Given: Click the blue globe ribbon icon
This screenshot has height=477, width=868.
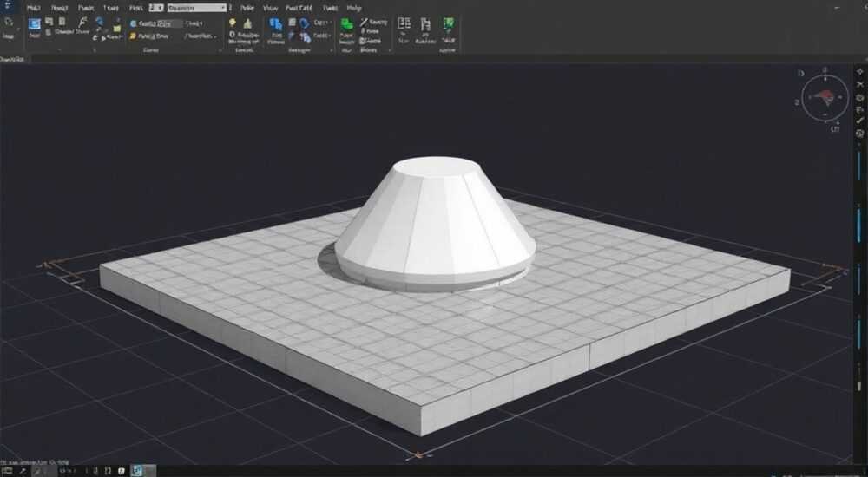Looking at the screenshot, I should [x=99, y=22].
